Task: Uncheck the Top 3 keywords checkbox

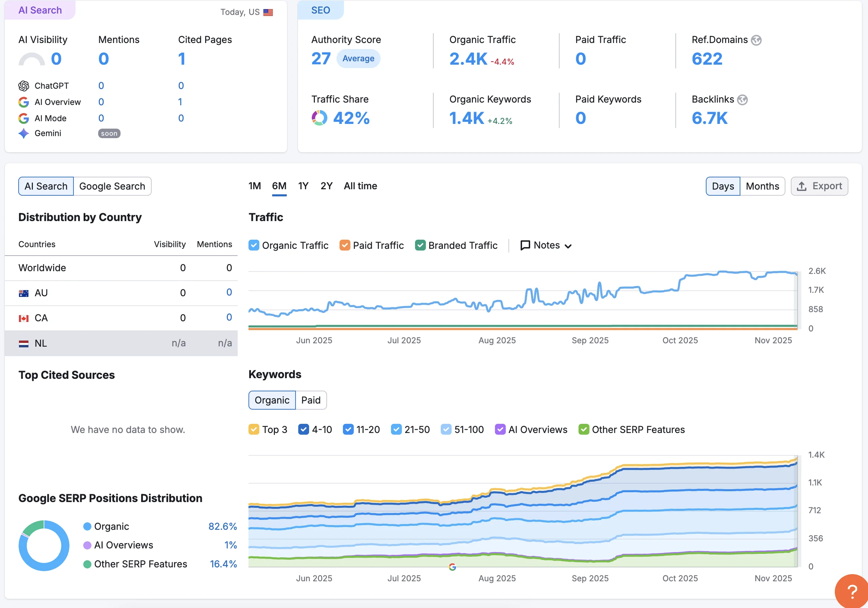Action: 254,430
